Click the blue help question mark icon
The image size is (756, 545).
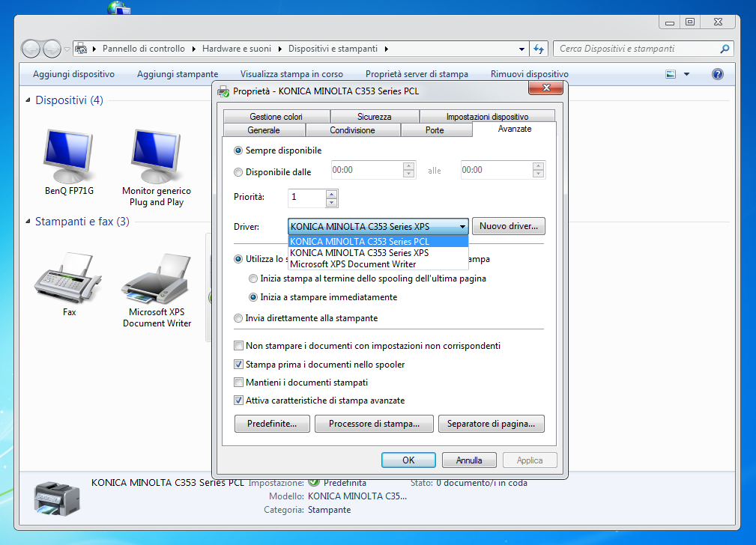pos(717,74)
